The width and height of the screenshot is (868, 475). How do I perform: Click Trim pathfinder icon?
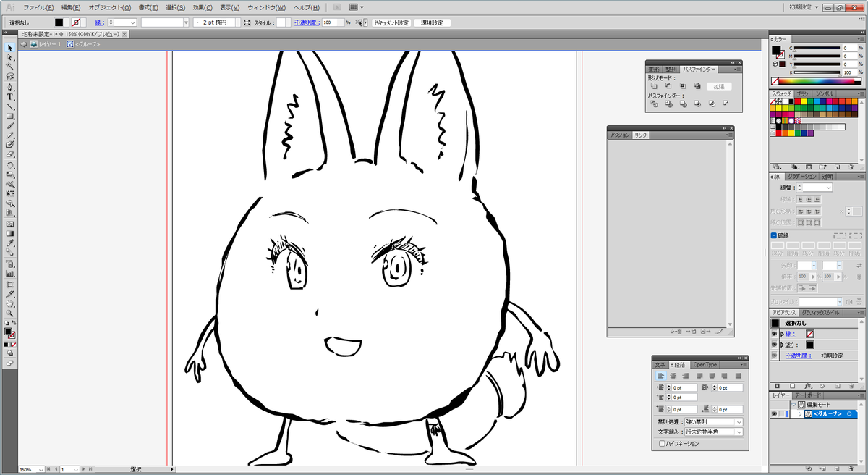[x=669, y=104]
